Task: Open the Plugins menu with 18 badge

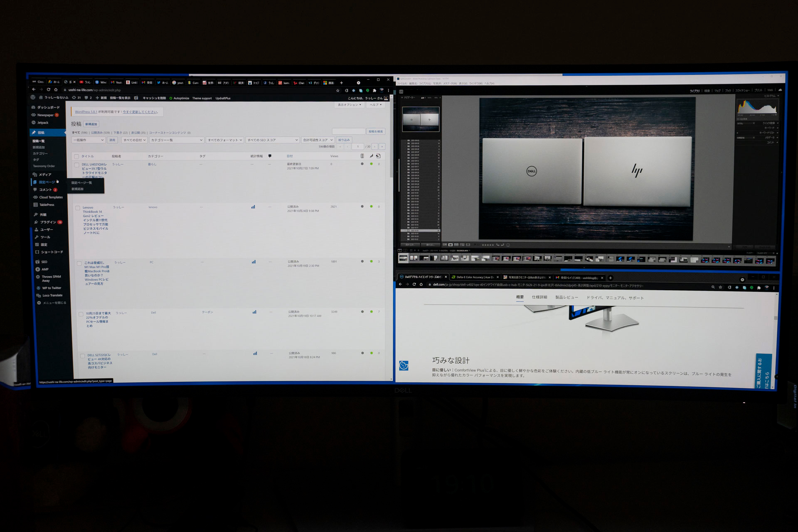Action: pyautogui.click(x=48, y=222)
